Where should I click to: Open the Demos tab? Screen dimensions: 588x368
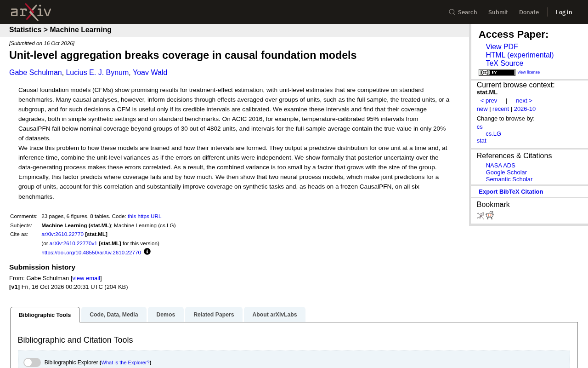pos(166,315)
